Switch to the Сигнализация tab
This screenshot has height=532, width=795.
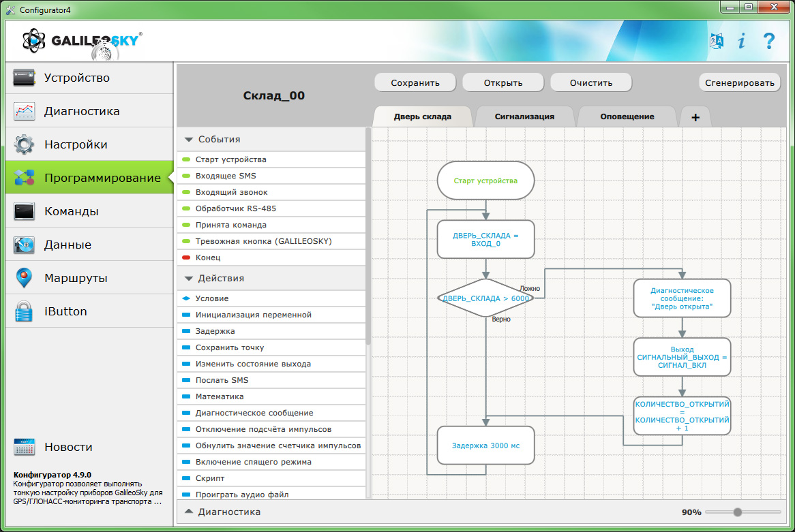pyautogui.click(x=524, y=116)
